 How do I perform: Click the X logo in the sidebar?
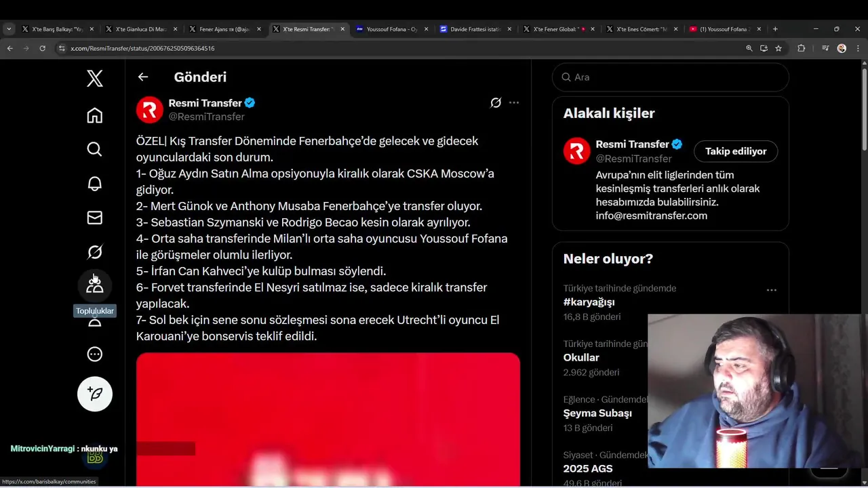coord(95,79)
